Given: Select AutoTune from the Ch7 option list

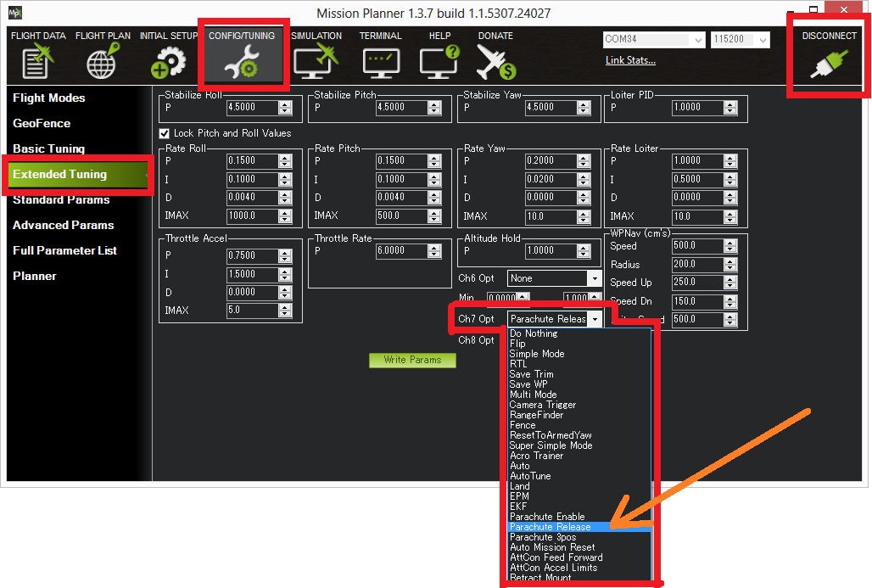Looking at the screenshot, I should point(529,476).
